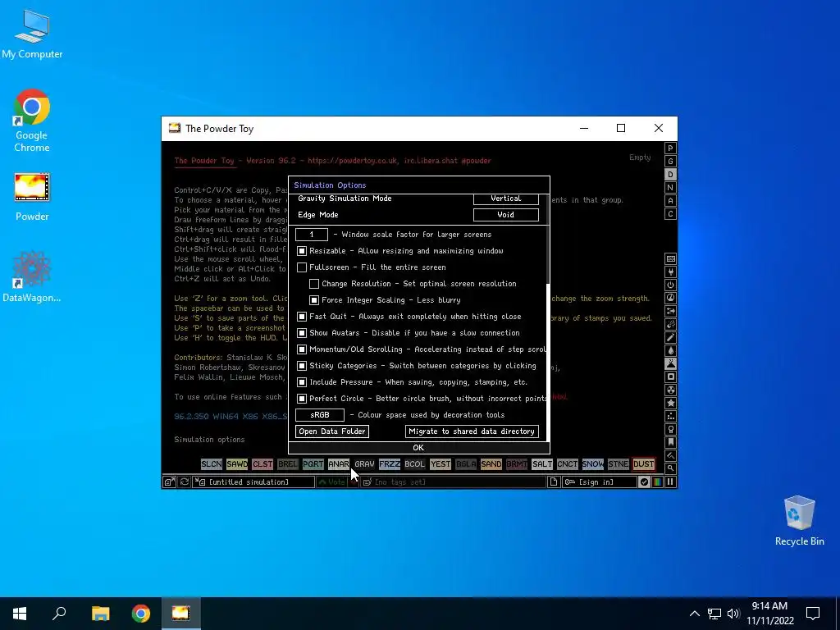The image size is (840, 630).
Task: Click the [sign in] button
Action: 599,482
